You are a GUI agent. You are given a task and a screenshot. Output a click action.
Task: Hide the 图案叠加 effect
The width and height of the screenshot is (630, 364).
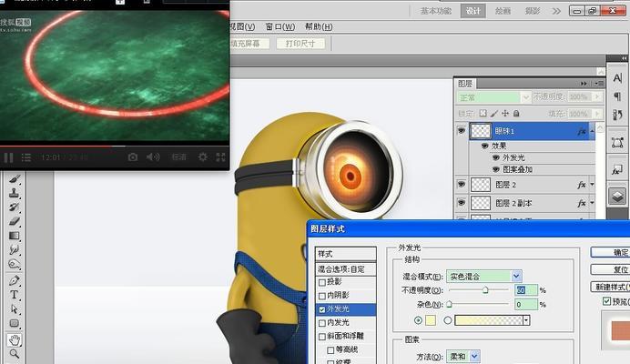[x=496, y=169]
